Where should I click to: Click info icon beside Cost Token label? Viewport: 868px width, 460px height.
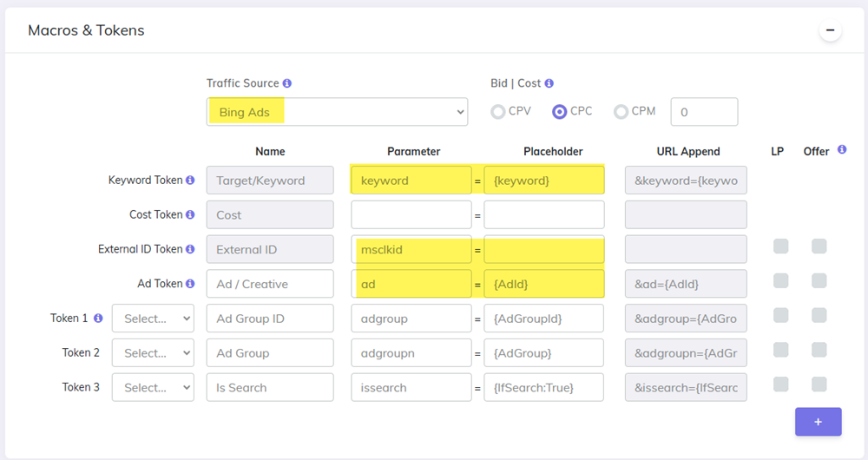[x=190, y=214]
